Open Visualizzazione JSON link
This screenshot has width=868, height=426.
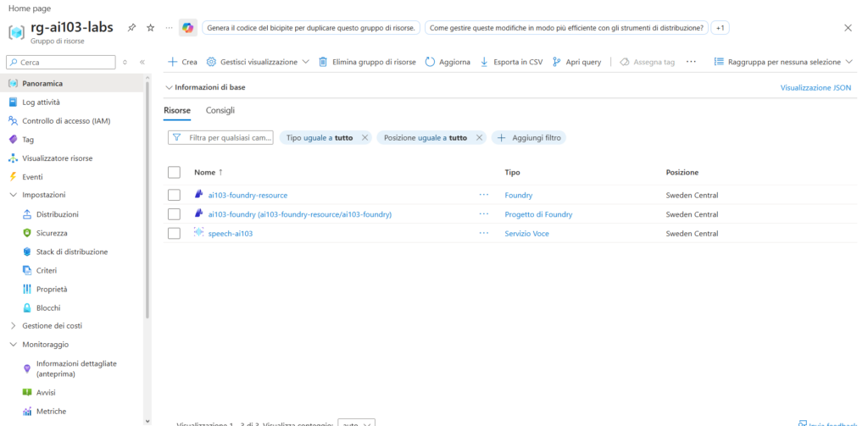[x=815, y=87]
